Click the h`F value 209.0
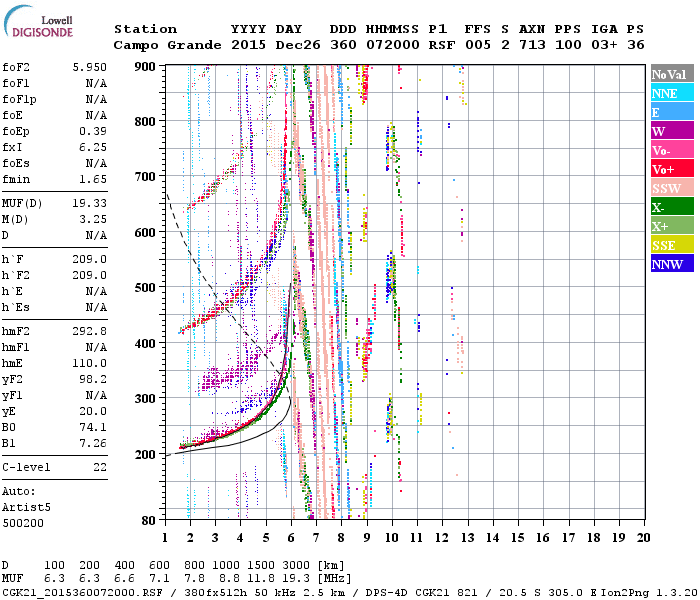Viewport: 700px width, 600px height. pos(90,259)
